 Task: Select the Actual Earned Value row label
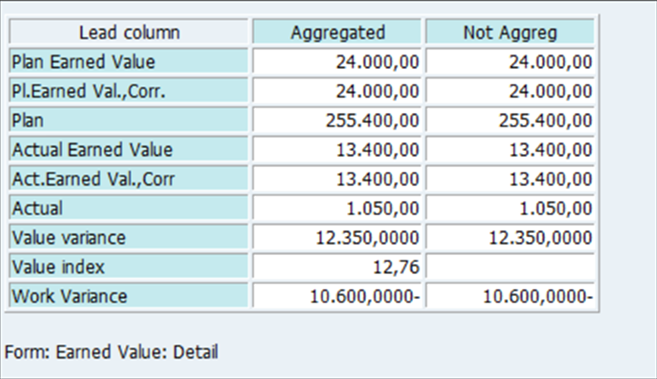coord(129,150)
